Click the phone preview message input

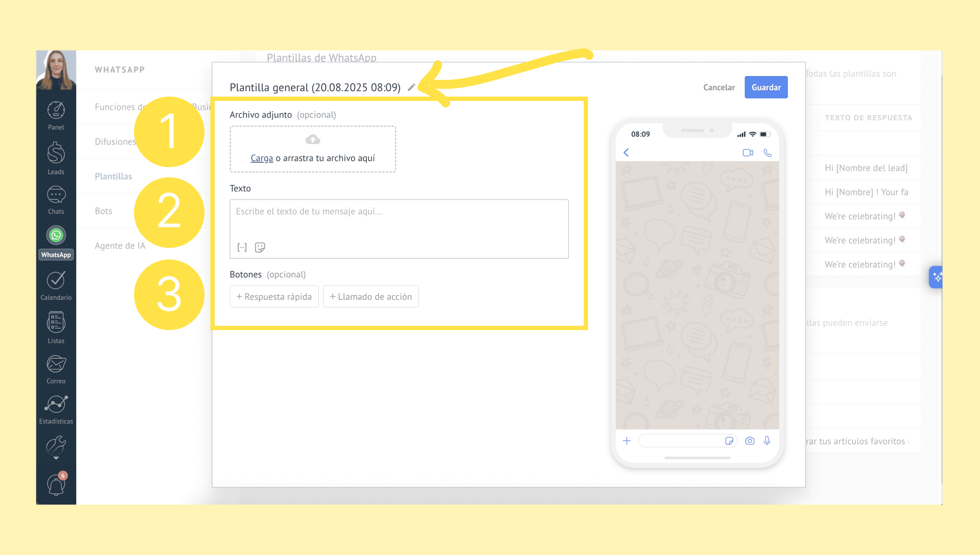(688, 441)
